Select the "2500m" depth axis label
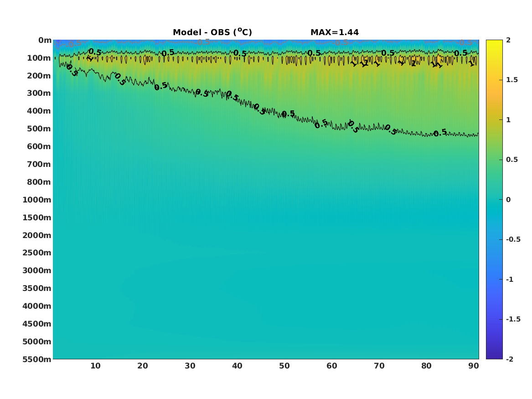The width and height of the screenshot is (532, 399). pyautogui.click(x=37, y=253)
